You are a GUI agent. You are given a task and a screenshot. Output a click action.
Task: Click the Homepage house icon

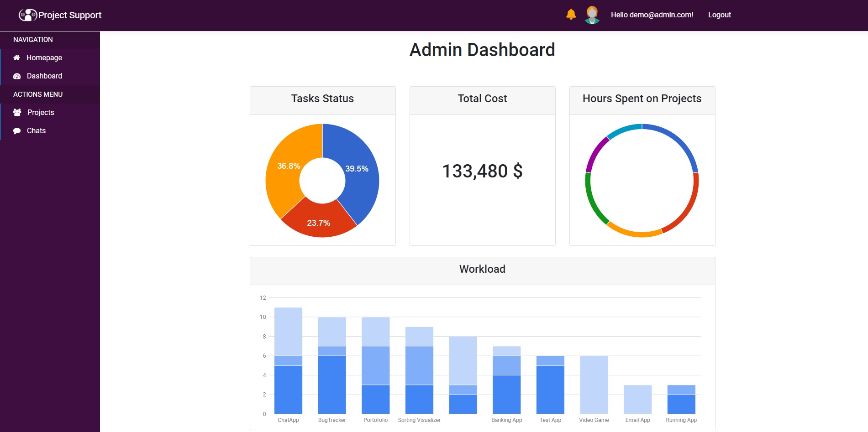coord(17,57)
